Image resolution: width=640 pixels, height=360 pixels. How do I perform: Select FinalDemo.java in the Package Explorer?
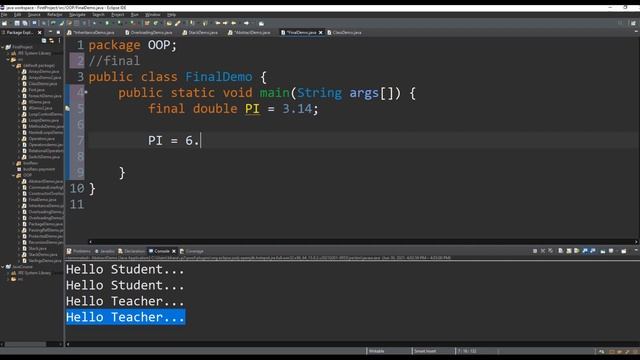point(39,200)
